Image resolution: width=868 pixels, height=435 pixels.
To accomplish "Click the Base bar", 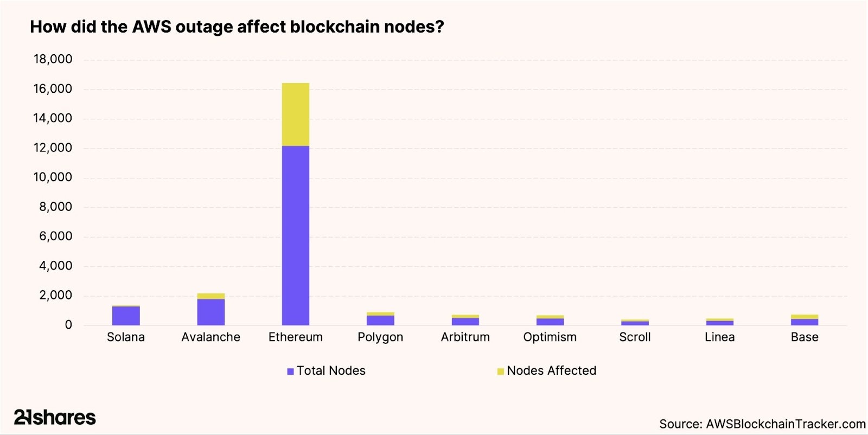I will click(805, 321).
